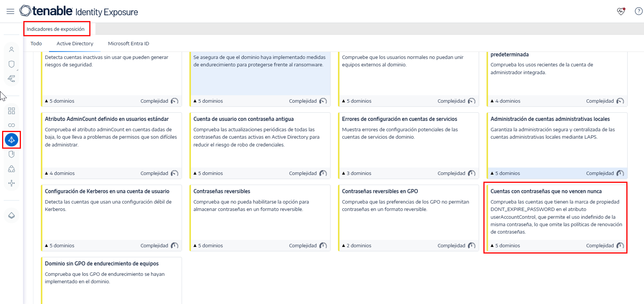This screenshot has width=644, height=304.
Task: Open the attack path flow sidebar icon
Action: click(x=12, y=79)
